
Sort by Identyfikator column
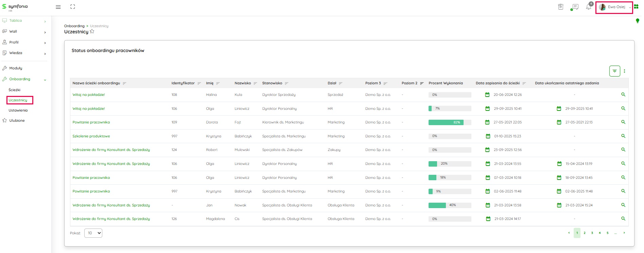199,83
